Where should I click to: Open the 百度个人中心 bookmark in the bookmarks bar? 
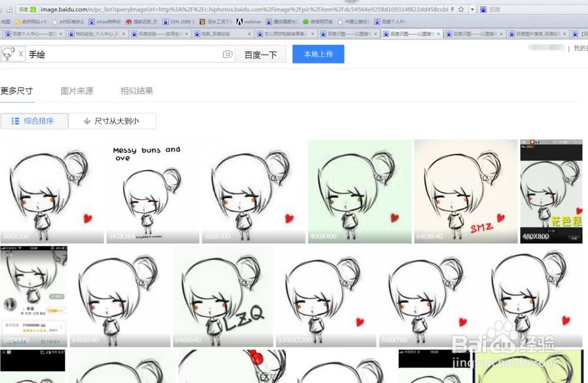point(390,22)
